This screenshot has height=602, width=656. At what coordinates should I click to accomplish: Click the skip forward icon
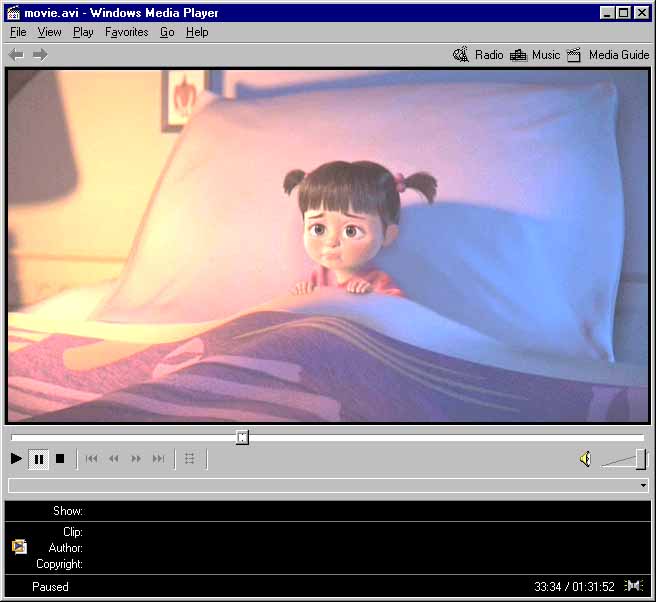(158, 459)
